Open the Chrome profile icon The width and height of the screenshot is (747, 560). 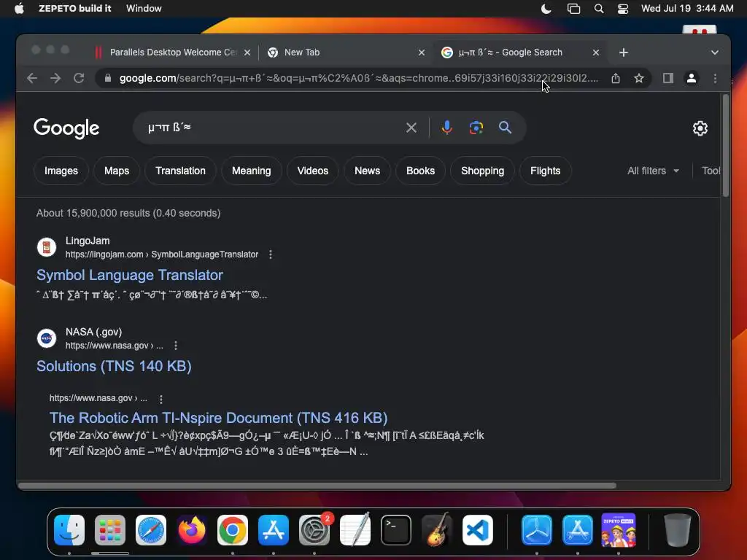692,78
